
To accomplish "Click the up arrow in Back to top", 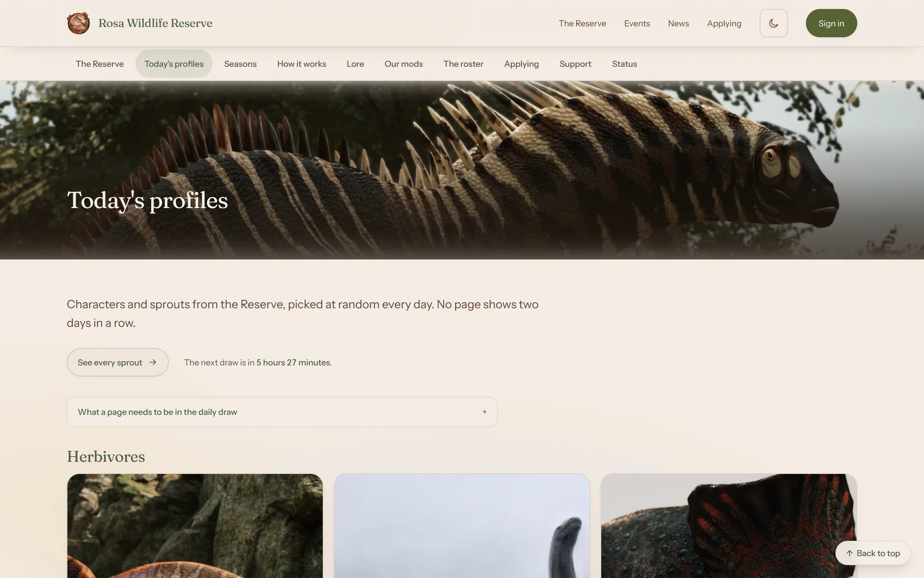I will click(849, 553).
